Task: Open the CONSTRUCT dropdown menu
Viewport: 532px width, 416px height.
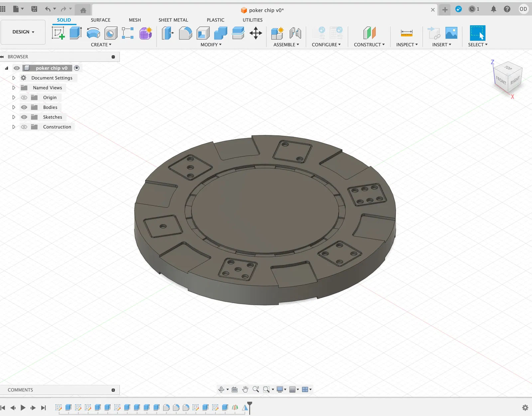Action: click(369, 45)
